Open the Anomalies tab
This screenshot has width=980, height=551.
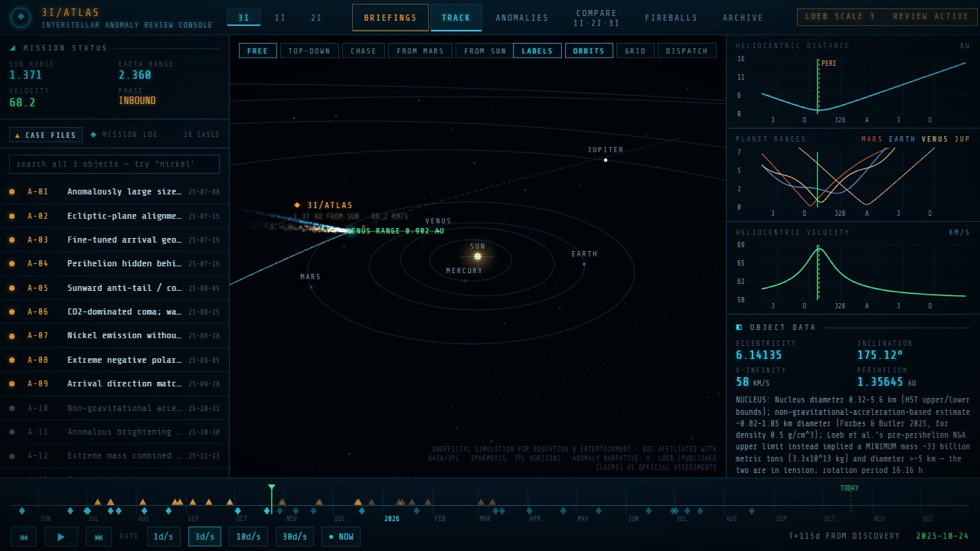point(522,18)
